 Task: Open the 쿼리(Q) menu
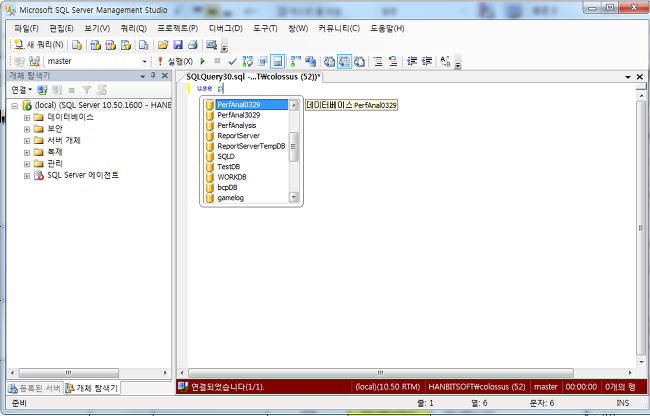click(x=133, y=28)
